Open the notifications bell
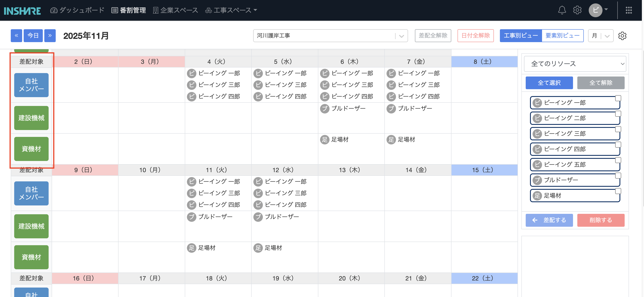Screen dimensions: 644x297 (562, 10)
